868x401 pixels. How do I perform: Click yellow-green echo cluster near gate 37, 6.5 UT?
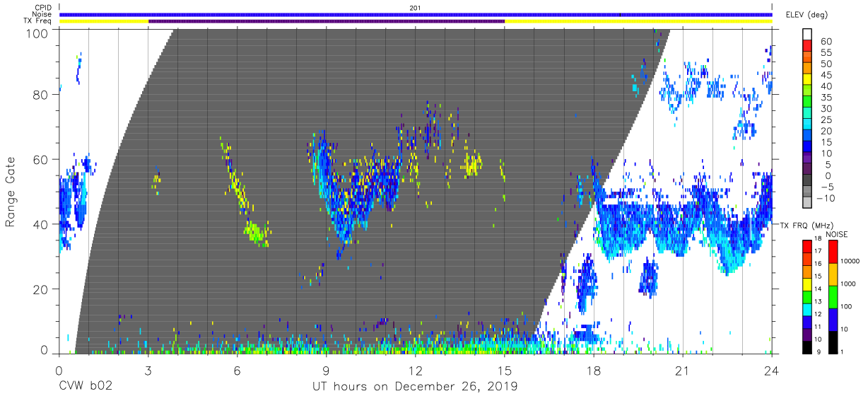(256, 233)
